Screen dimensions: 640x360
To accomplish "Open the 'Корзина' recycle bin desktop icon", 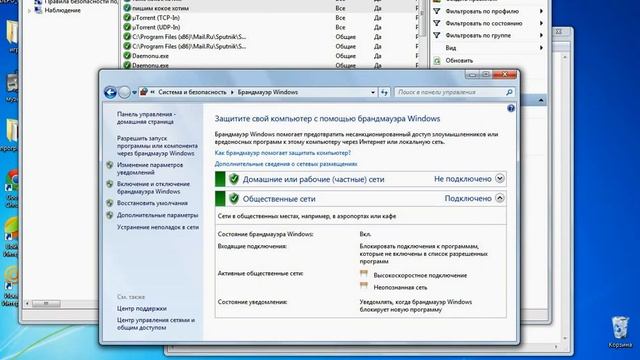I will (x=620, y=332).
